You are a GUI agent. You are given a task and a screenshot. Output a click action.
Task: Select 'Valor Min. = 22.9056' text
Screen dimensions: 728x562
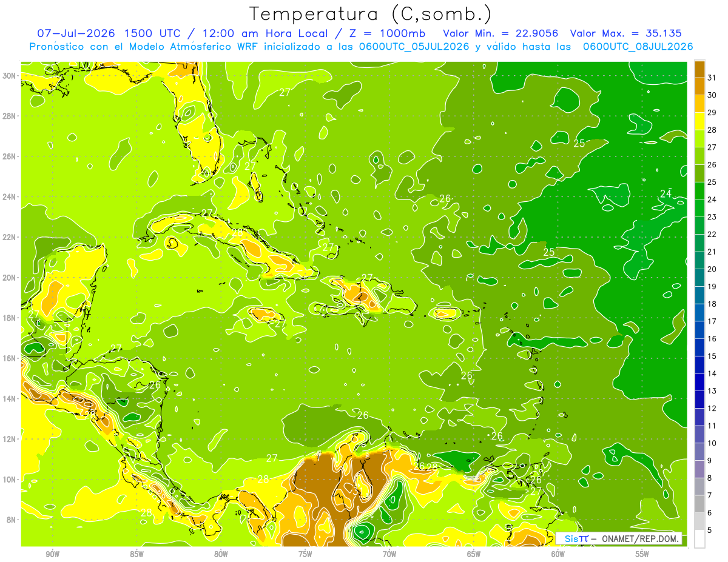pos(501,33)
